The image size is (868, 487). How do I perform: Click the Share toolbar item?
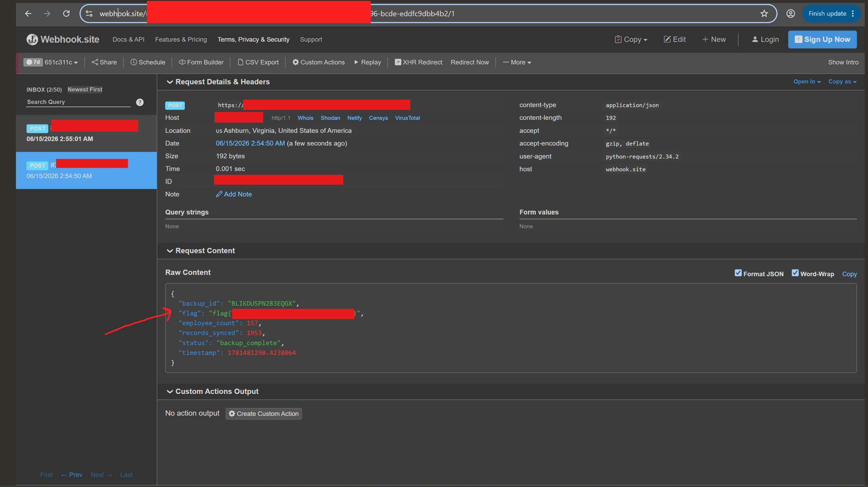(104, 62)
